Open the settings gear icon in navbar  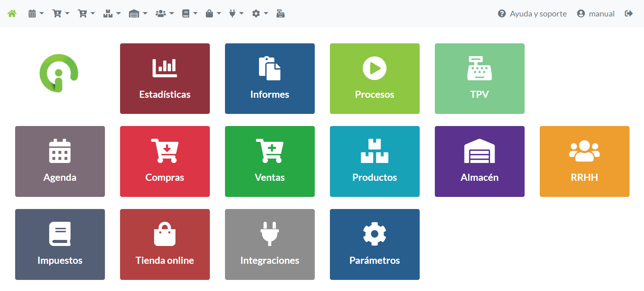256,13
